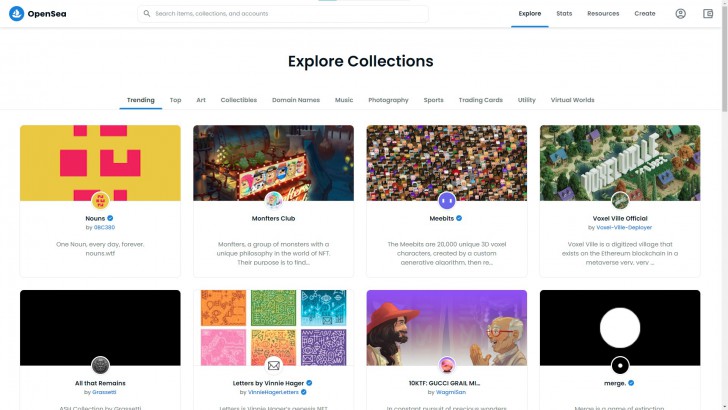
Task: Switch to the Music tab
Action: point(344,100)
